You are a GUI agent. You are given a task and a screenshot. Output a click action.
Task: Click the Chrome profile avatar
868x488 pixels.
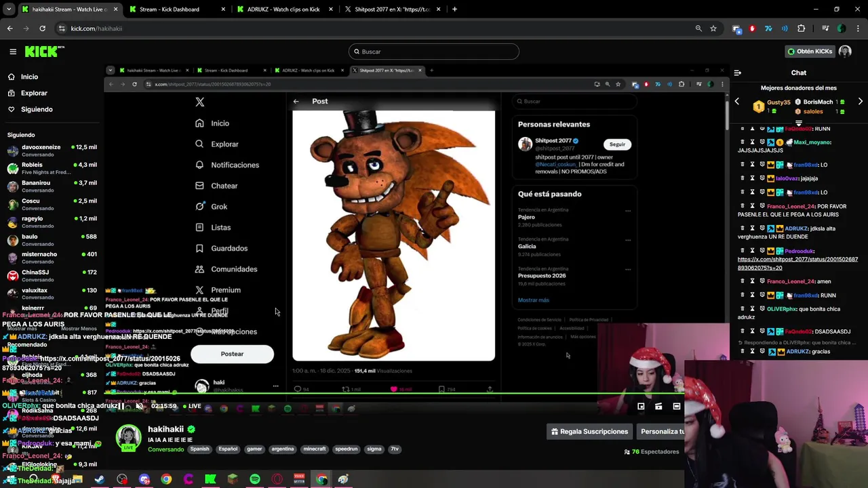tap(842, 28)
